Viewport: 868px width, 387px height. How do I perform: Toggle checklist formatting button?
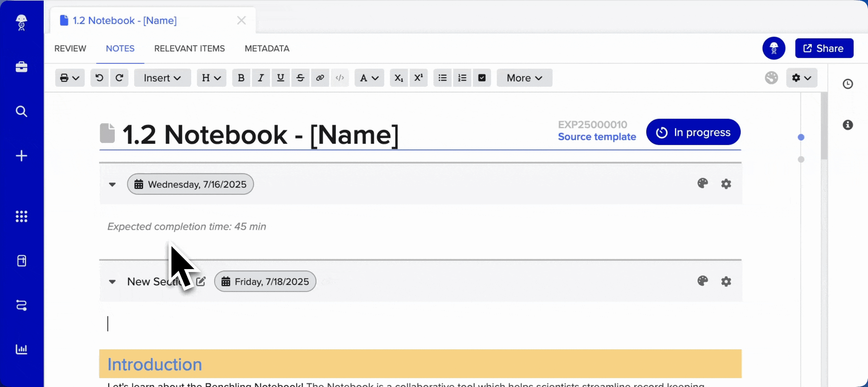482,78
